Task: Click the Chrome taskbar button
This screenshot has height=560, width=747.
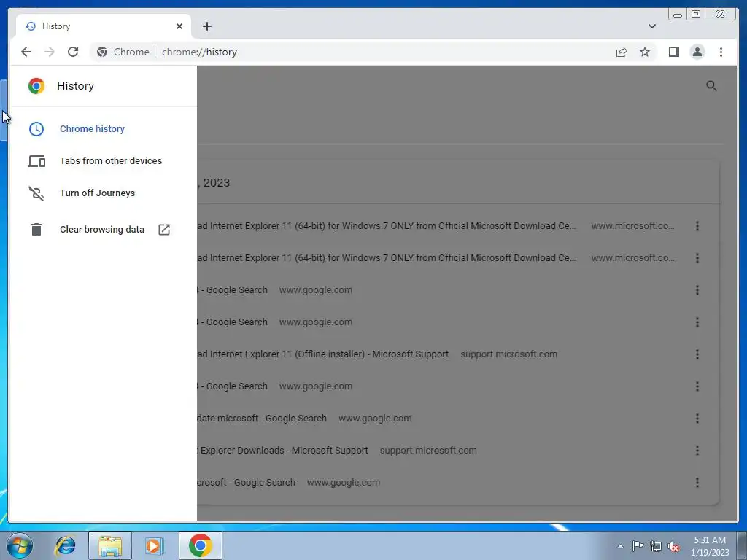Action: click(x=200, y=545)
